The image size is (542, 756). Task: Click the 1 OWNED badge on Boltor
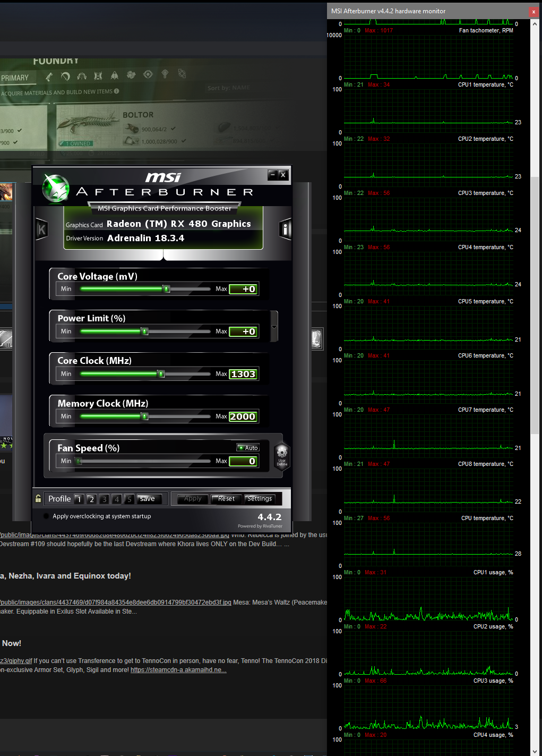click(75, 143)
